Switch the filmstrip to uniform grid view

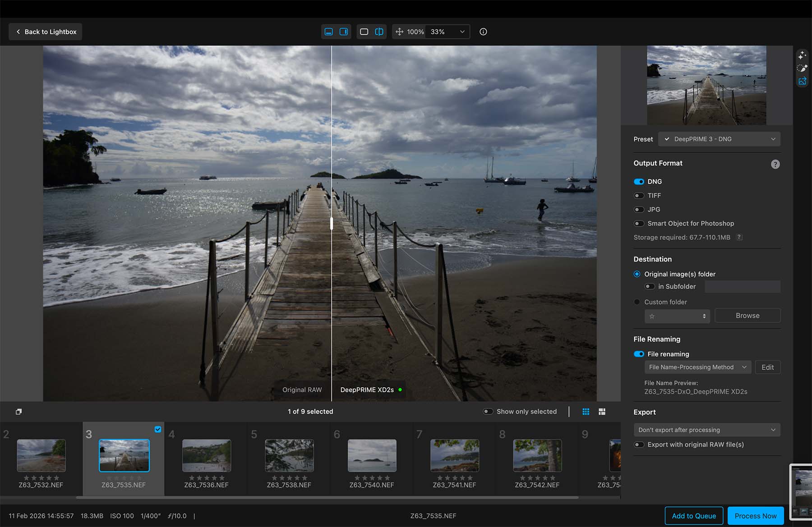coord(586,412)
